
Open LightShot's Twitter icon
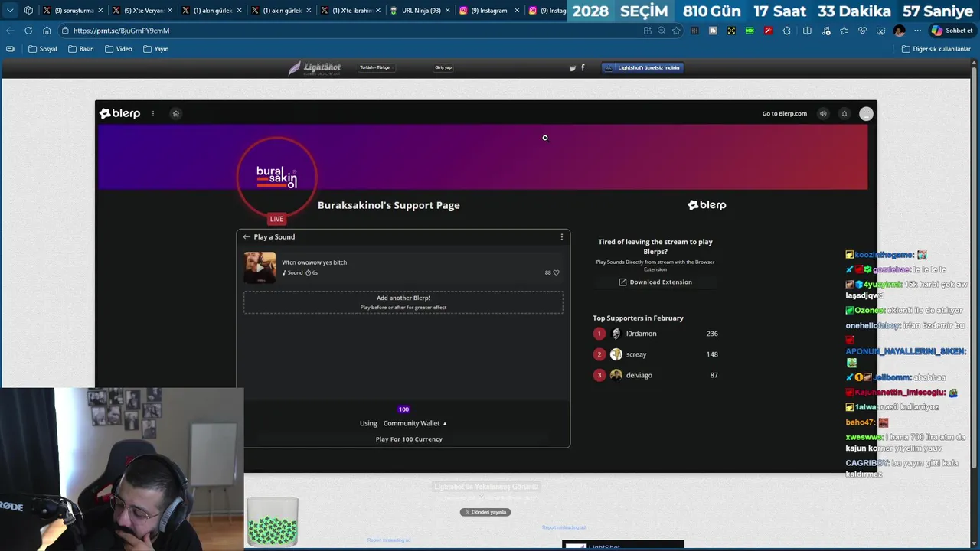(572, 68)
